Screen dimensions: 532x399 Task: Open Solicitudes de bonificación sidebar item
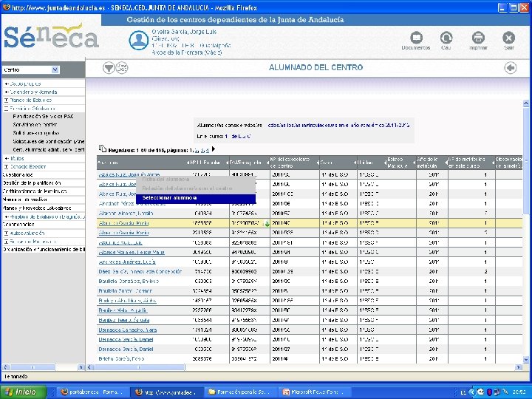[x=48, y=141]
